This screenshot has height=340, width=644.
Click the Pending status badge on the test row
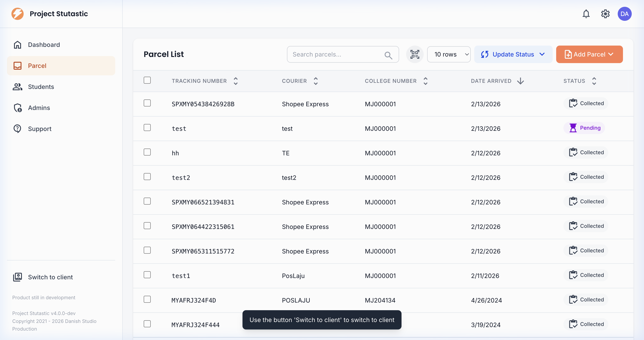584,128
